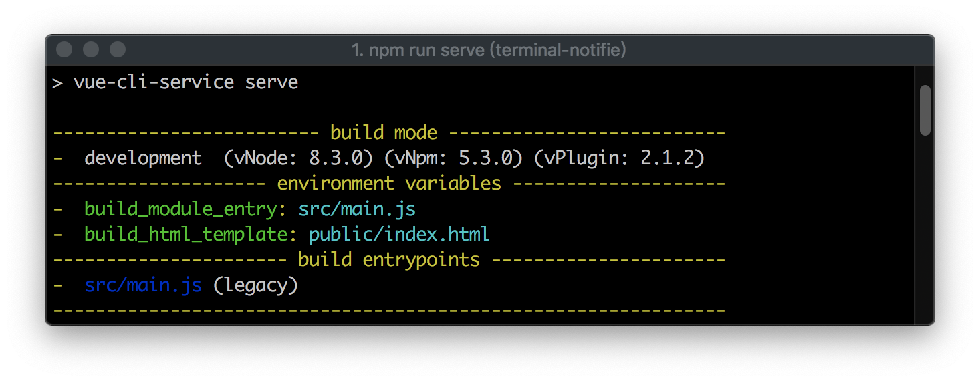Click the '(legacy)' label
This screenshot has height=381, width=980.
tap(255, 286)
